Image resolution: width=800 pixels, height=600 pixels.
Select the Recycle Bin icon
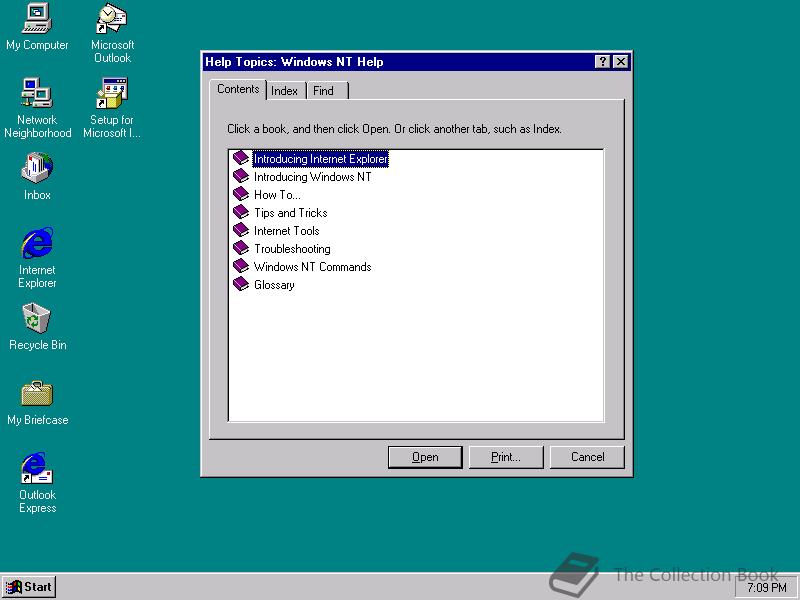(37, 327)
